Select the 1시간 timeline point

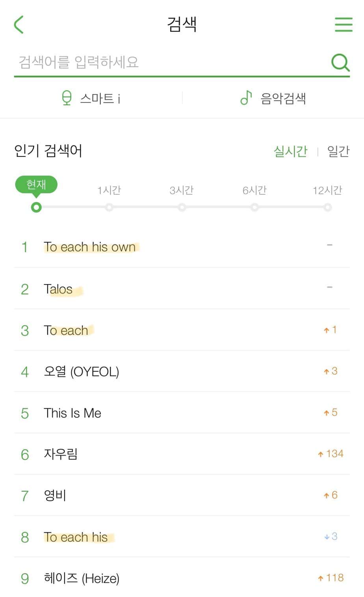(x=109, y=207)
